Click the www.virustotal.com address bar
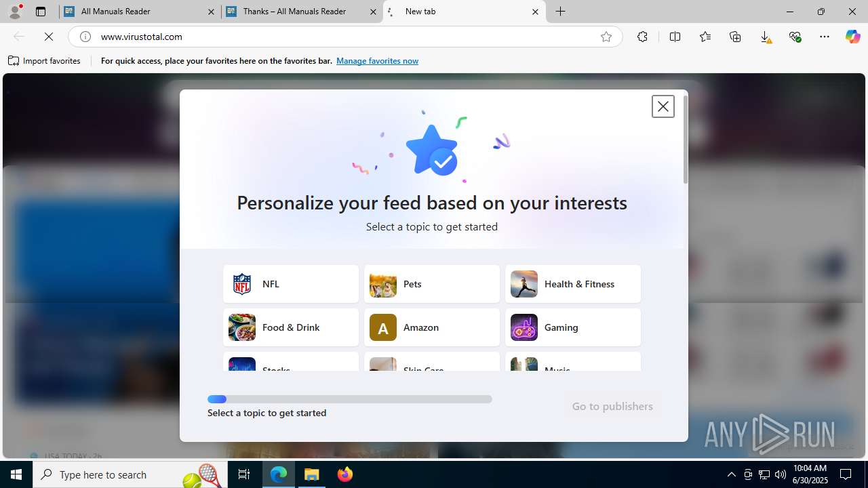Image resolution: width=868 pixels, height=488 pixels. [x=346, y=37]
